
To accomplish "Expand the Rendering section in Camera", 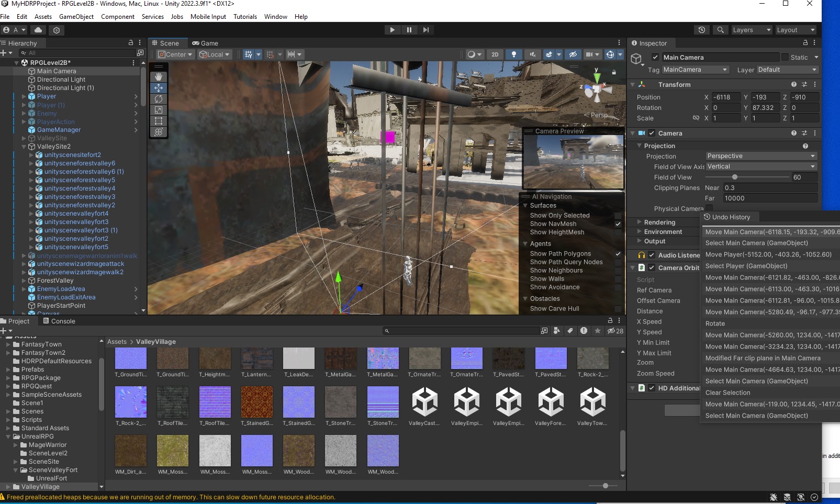I will 640,222.
